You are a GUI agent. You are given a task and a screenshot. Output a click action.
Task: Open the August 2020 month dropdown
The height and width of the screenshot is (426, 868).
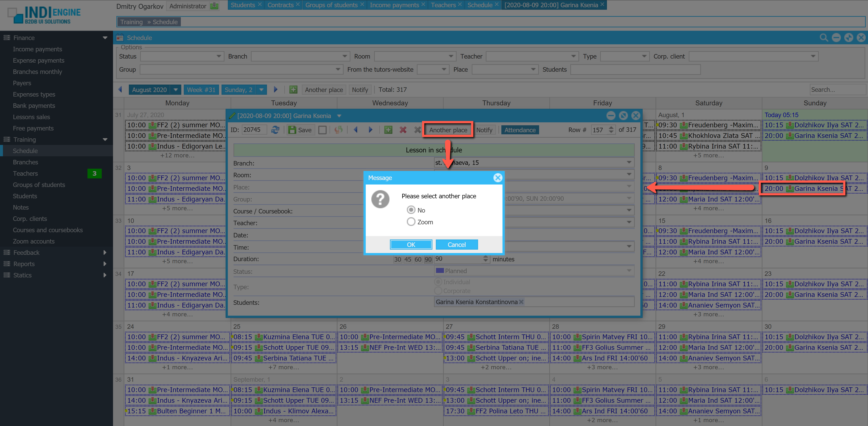tap(176, 90)
